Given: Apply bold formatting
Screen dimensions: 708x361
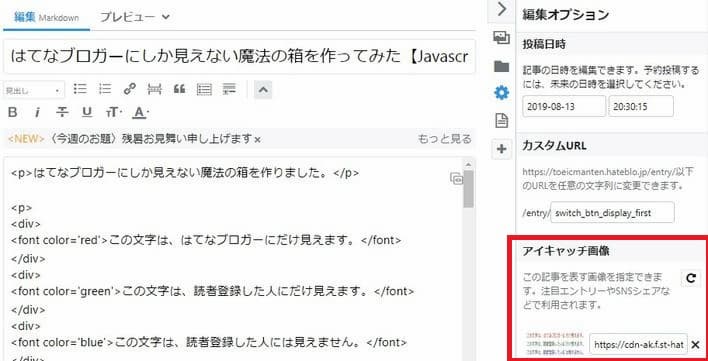Looking at the screenshot, I should [x=13, y=112].
